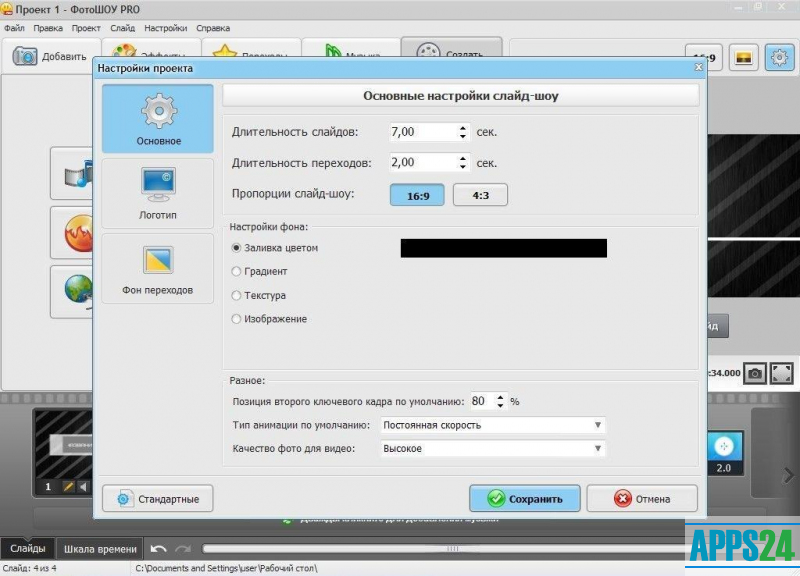800x576 pixels.
Task: Click the Длительность слайдов input field
Action: pos(422,132)
